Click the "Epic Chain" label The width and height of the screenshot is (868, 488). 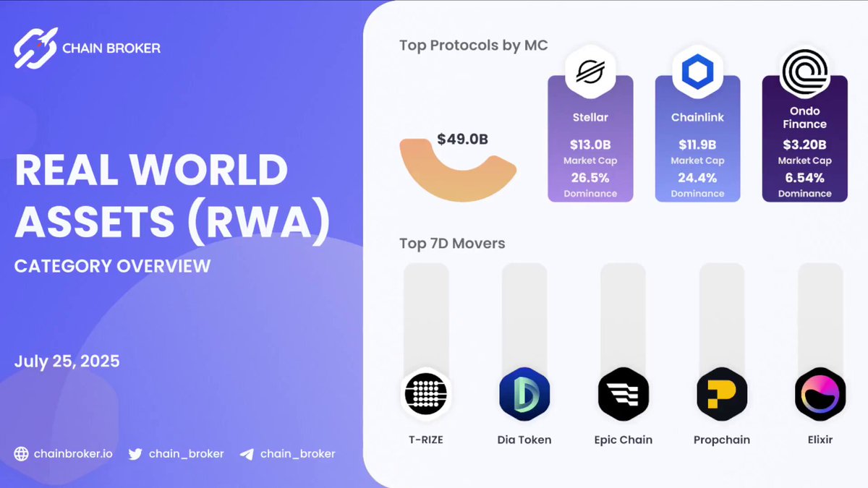623,440
